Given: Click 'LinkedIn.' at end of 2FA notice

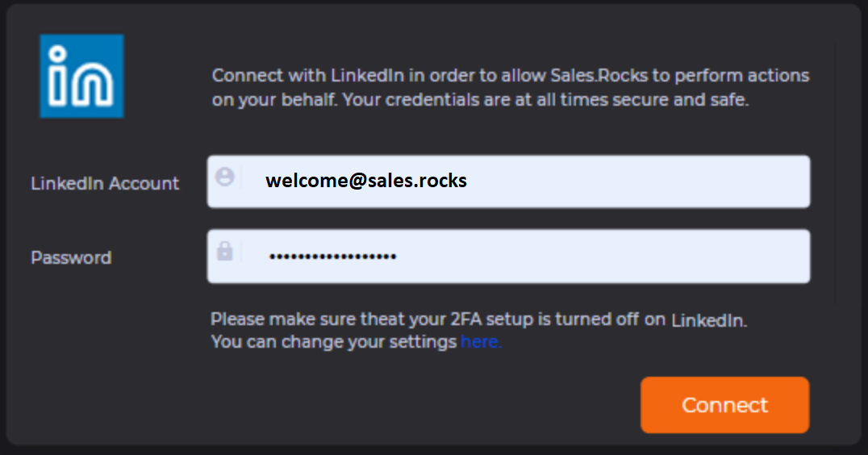Looking at the screenshot, I should [x=709, y=320].
